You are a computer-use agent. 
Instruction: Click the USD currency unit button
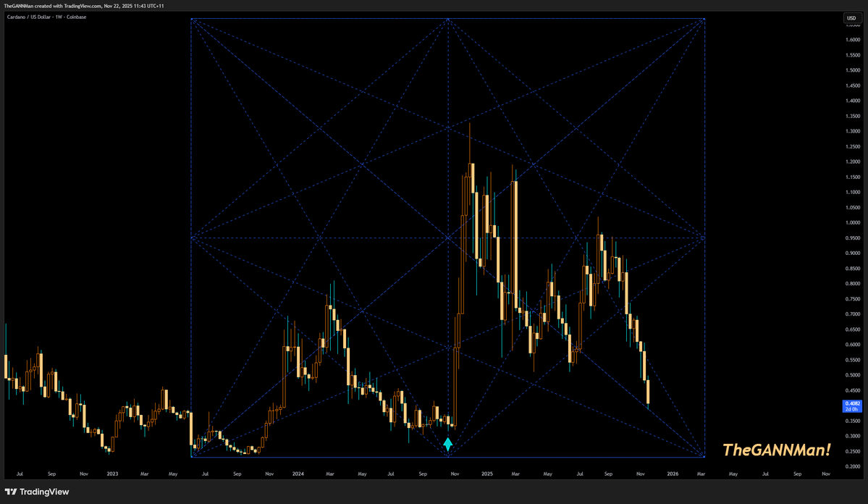851,18
